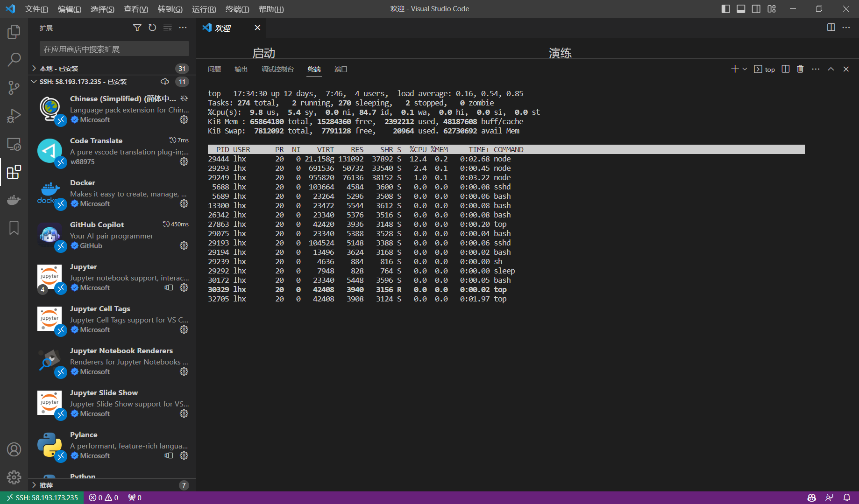Open the Remote Explorer view
Viewport: 859px width, 504px height.
[14, 144]
